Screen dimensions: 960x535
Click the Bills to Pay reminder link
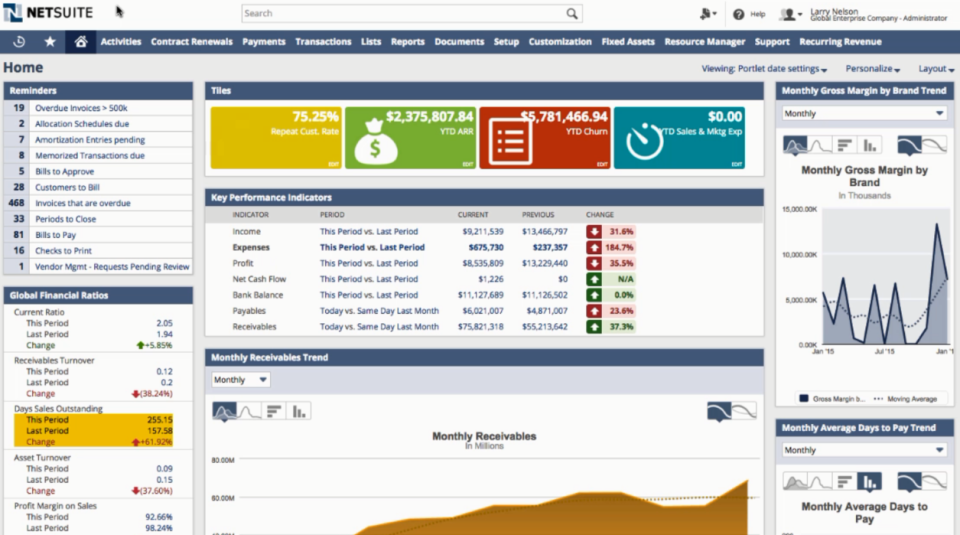coord(56,235)
